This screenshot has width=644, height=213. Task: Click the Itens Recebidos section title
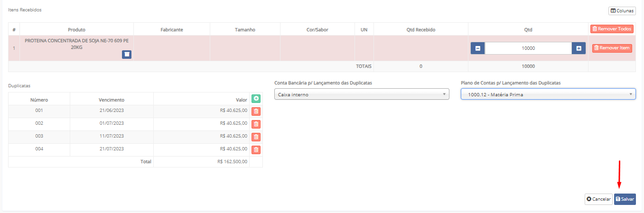click(x=25, y=9)
